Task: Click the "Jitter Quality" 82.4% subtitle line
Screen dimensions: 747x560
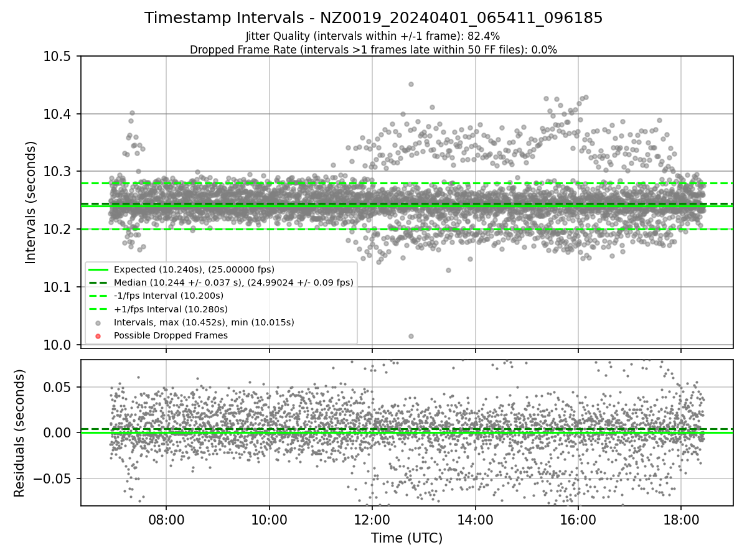Action: (373, 36)
